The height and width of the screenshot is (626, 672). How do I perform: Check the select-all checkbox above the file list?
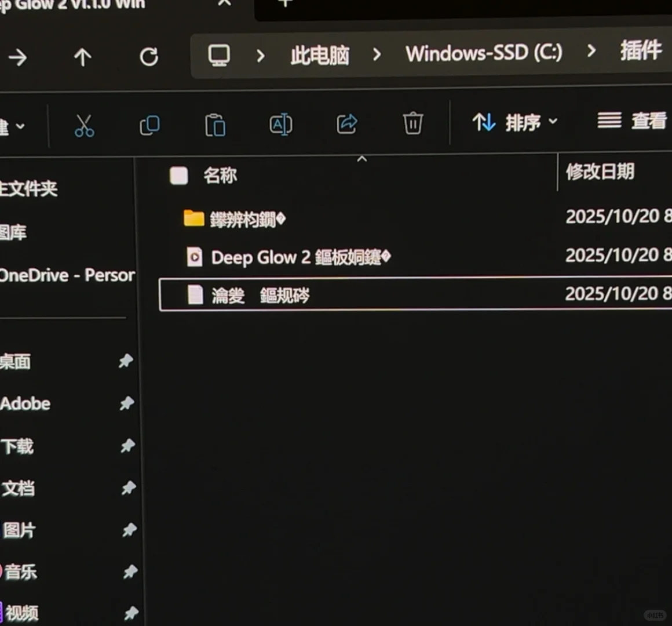[x=178, y=176]
